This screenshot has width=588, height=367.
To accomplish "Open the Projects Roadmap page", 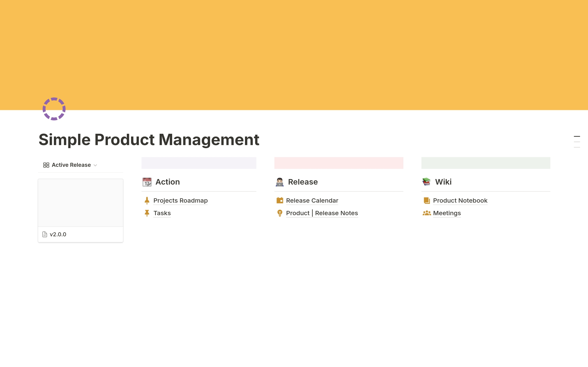I will coord(180,200).
